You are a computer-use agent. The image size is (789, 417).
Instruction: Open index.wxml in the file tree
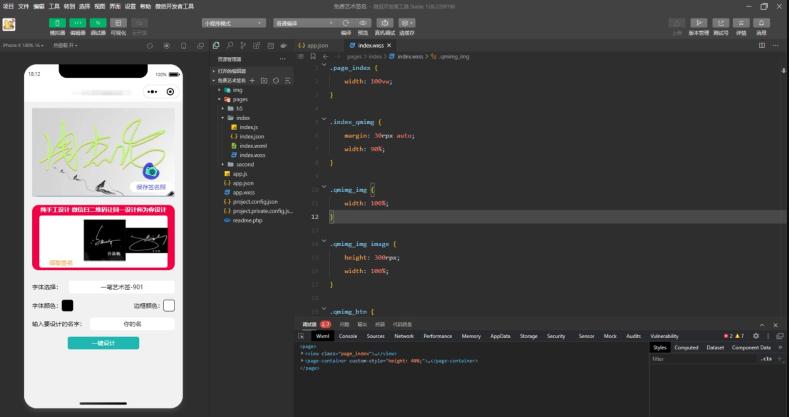tap(251, 146)
